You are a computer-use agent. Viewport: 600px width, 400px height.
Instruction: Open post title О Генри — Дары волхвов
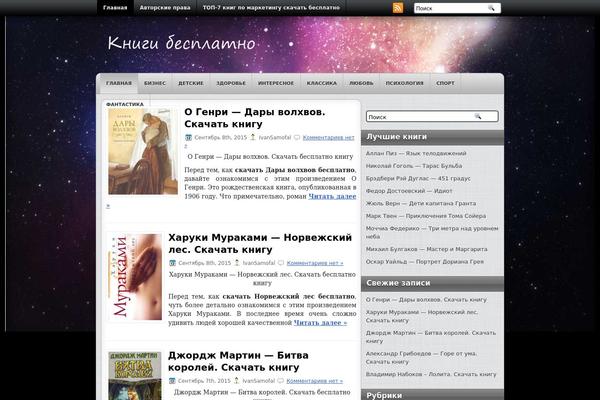coord(254,118)
